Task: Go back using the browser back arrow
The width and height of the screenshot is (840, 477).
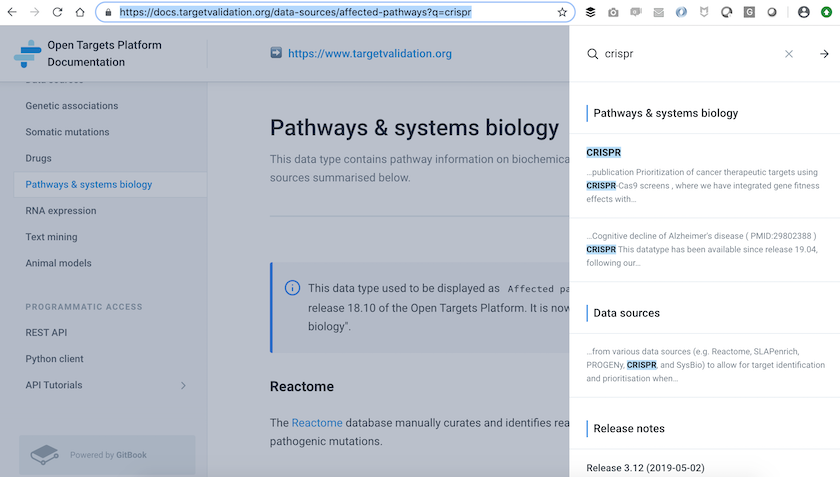Action: [12, 12]
